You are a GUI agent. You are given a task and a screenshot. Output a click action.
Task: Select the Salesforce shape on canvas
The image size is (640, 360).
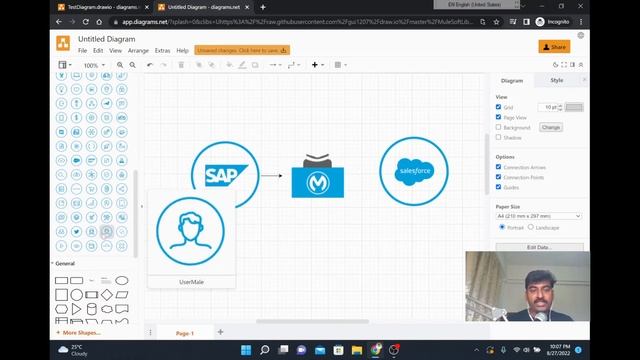(414, 171)
